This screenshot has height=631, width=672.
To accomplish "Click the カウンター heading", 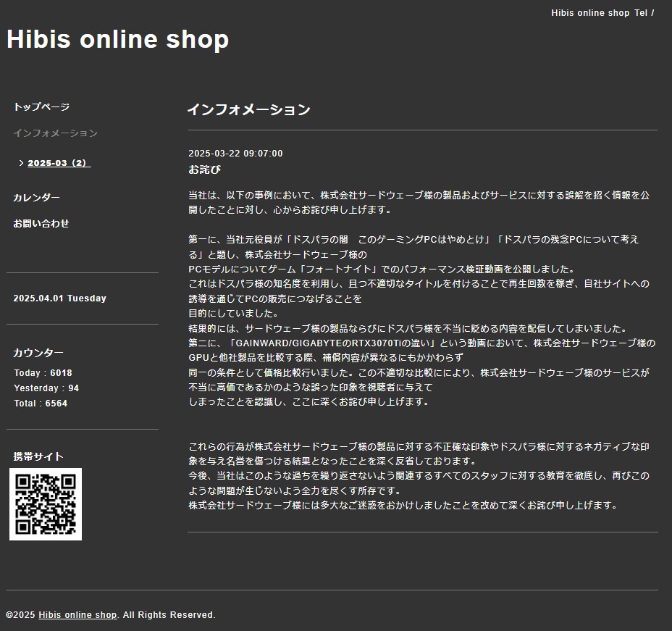I will click(38, 352).
